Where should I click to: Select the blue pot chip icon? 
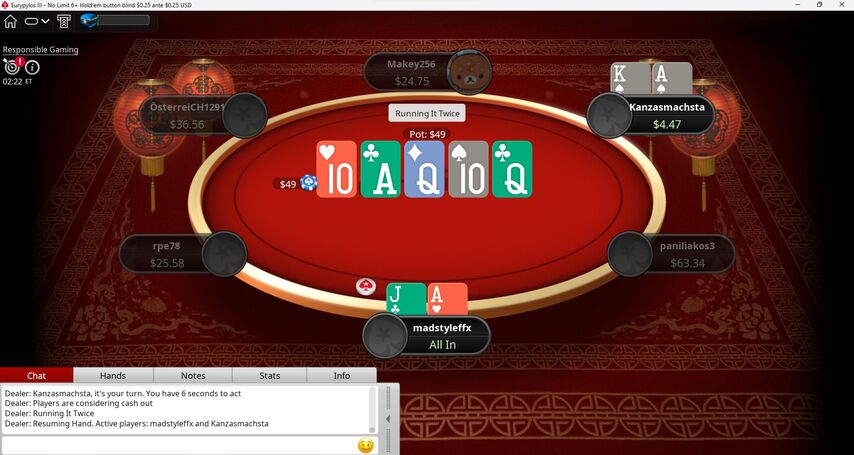(x=309, y=183)
